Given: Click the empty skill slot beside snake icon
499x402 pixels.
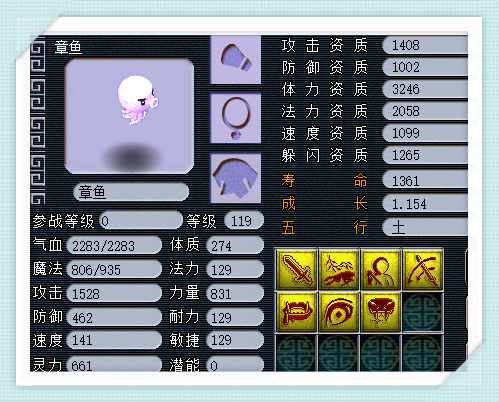Looking at the screenshot, I should (422, 312).
